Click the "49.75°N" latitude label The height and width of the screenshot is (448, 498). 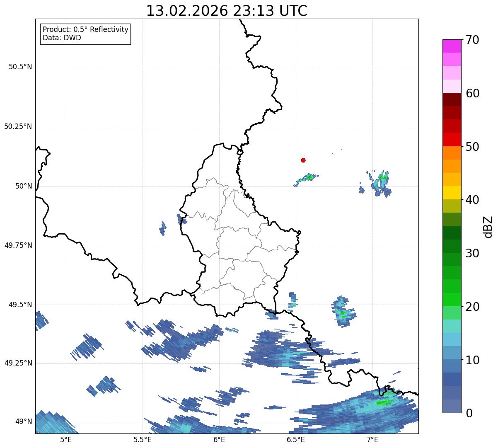pos(18,245)
